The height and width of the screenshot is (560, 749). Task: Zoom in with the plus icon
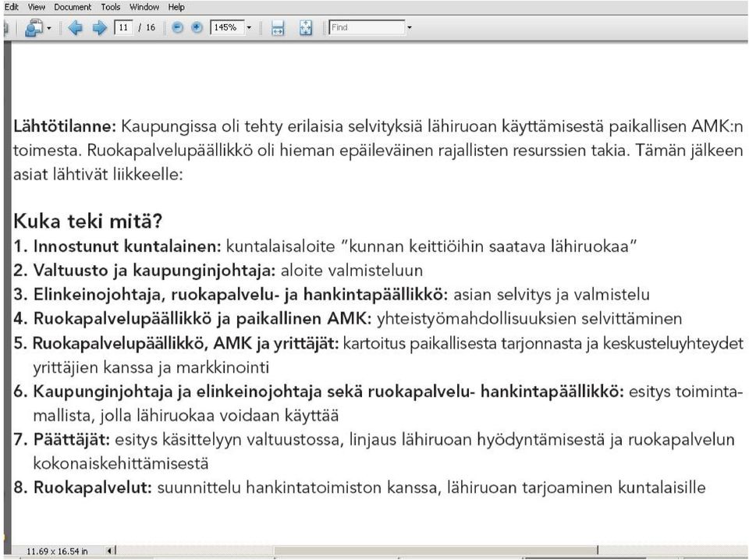tap(197, 28)
